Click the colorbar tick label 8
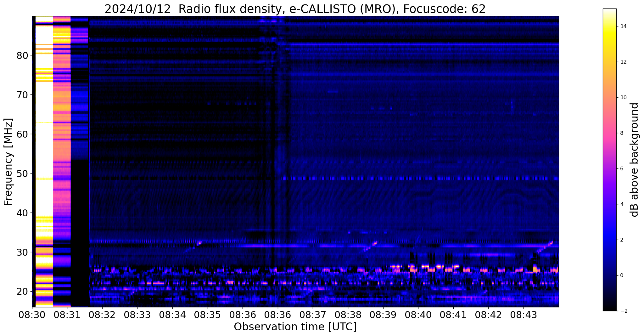This screenshot has width=644, height=336. click(622, 133)
